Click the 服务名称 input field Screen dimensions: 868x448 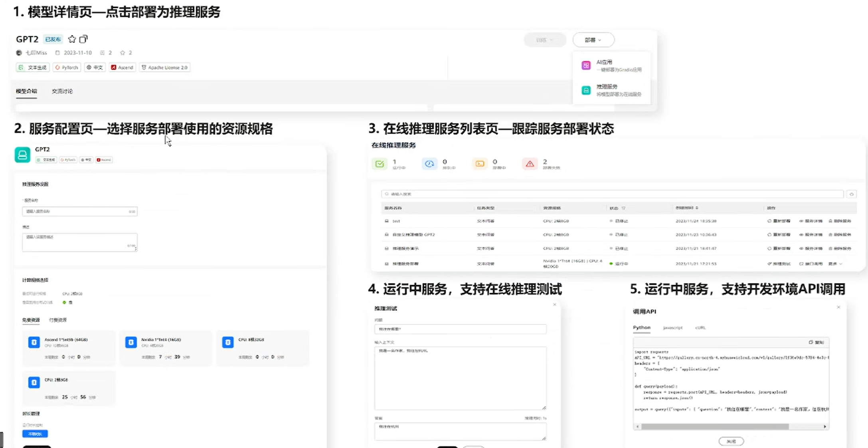[79, 211]
